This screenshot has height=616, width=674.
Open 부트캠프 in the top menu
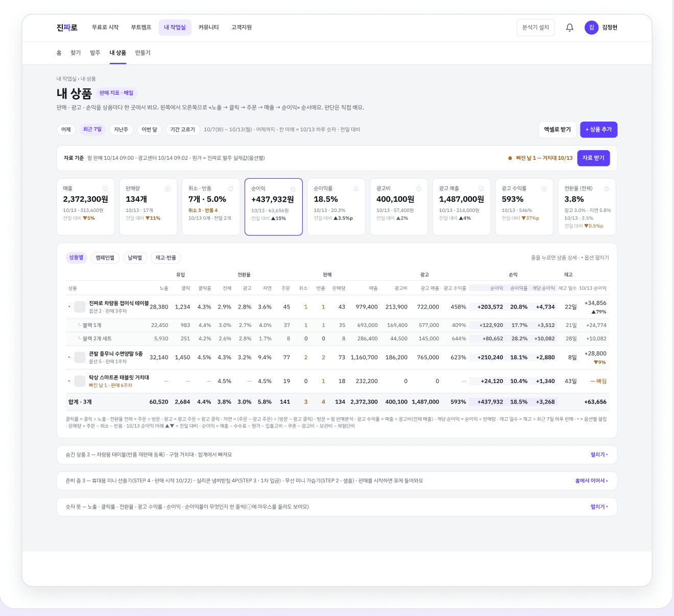point(141,28)
